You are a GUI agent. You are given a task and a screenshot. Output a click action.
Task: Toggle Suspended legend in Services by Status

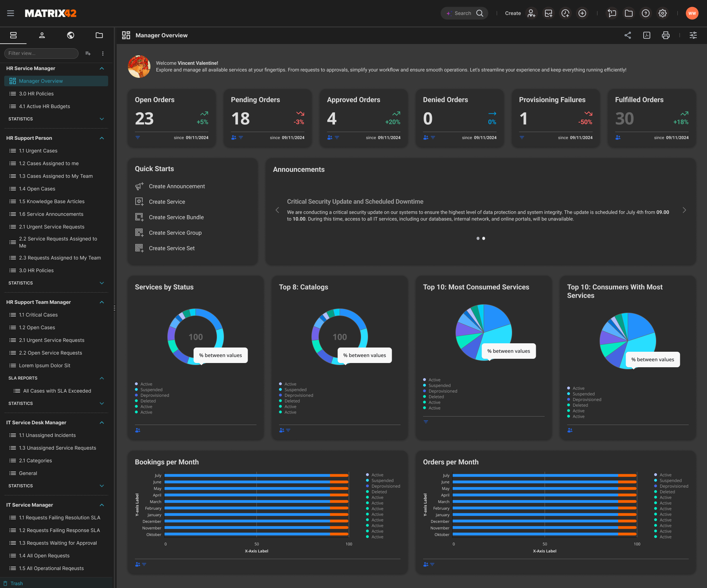coord(151,390)
